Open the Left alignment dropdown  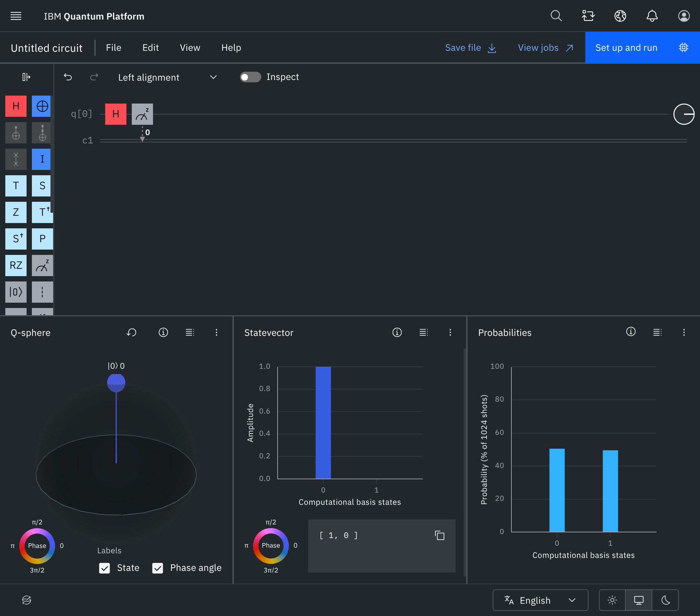(167, 77)
